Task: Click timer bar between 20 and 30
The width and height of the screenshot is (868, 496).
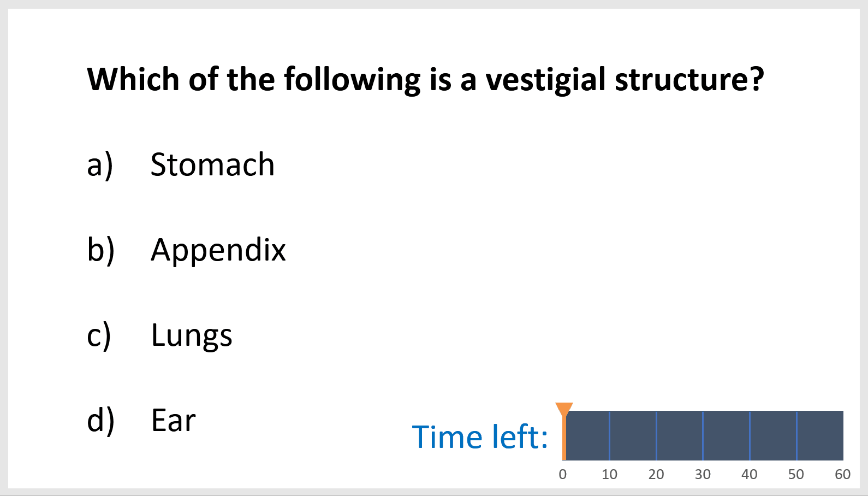Action: pos(680,435)
